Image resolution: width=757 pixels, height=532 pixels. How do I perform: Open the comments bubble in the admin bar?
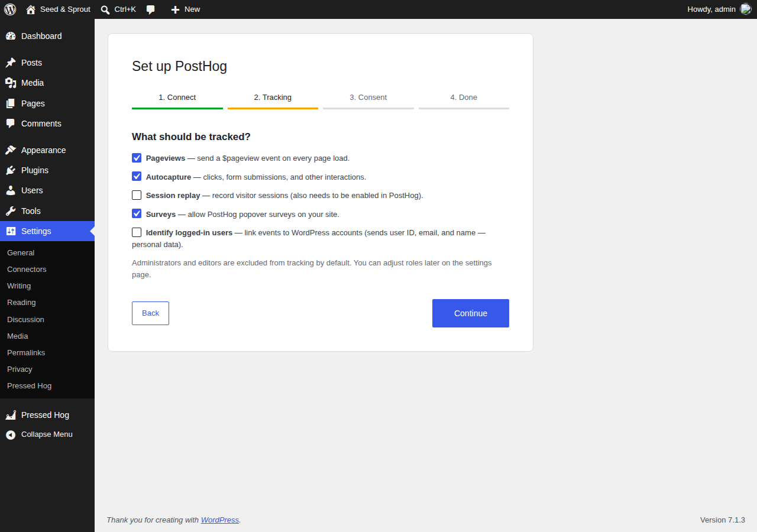coord(151,9)
